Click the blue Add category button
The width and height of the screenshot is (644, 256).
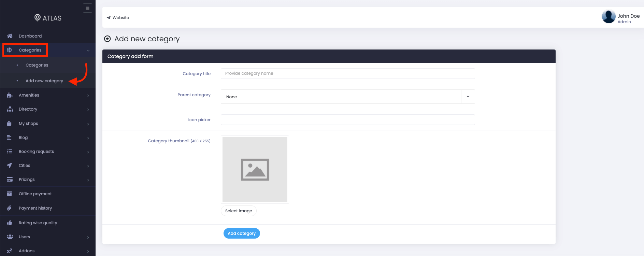click(242, 233)
